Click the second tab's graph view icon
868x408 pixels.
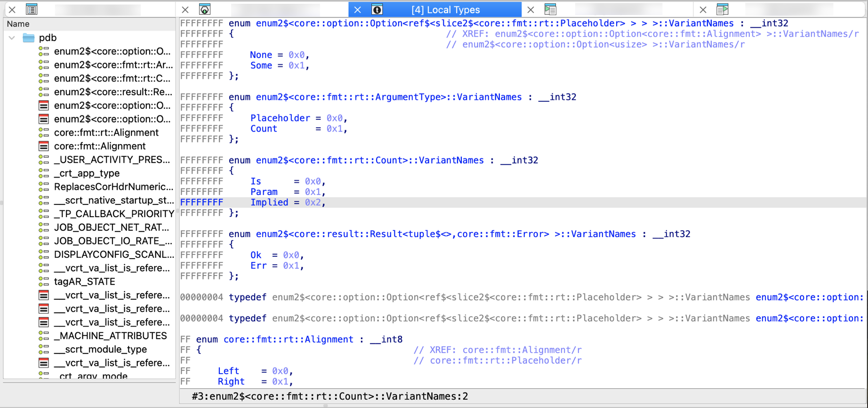[x=205, y=9]
